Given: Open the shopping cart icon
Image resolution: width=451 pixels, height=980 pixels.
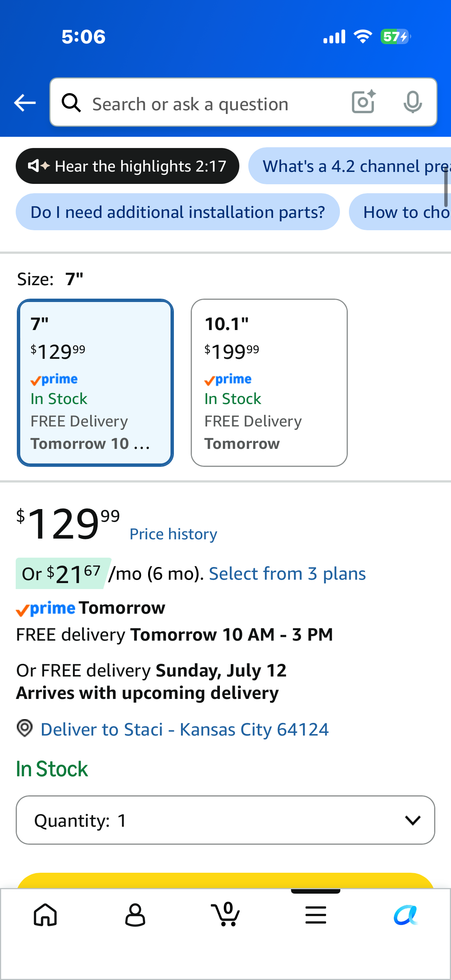Looking at the screenshot, I should (225, 913).
